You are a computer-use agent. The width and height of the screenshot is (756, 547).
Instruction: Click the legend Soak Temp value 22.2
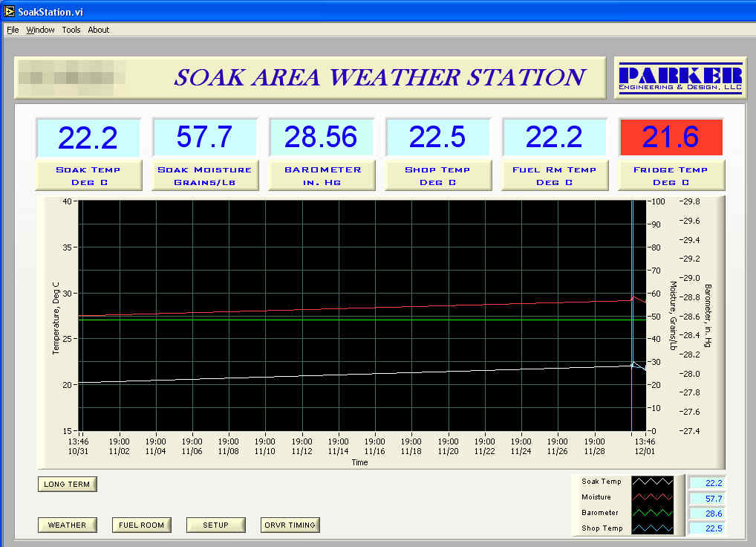(x=707, y=483)
